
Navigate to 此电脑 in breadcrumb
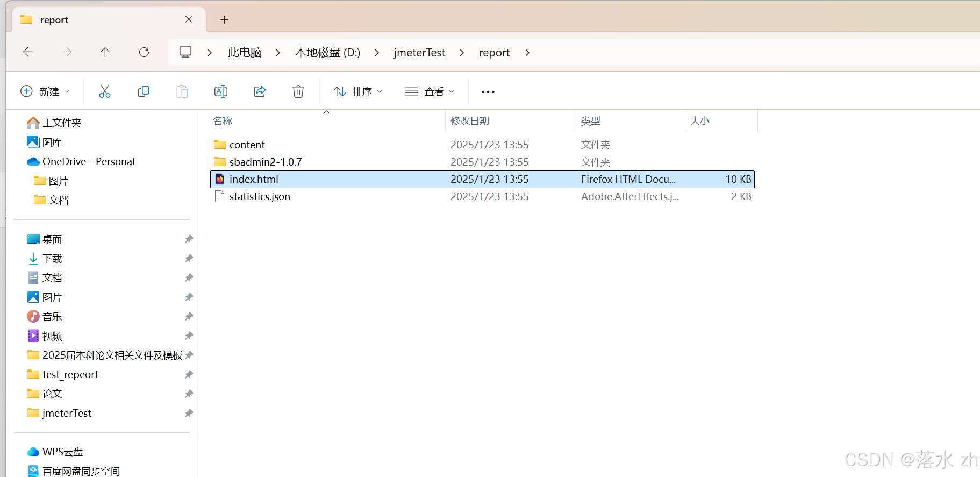point(245,53)
